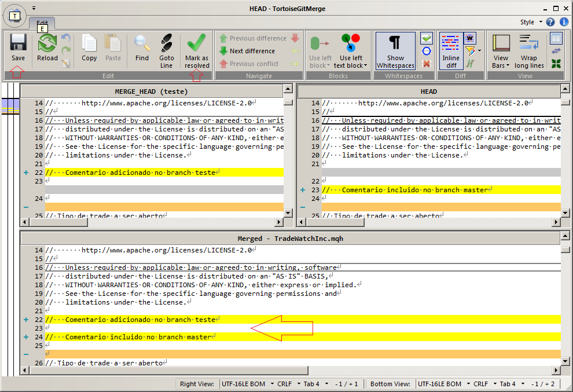Viewport: 573px width, 392px height.
Task: Open the quick access toolbar dropdown
Action: point(34,8)
